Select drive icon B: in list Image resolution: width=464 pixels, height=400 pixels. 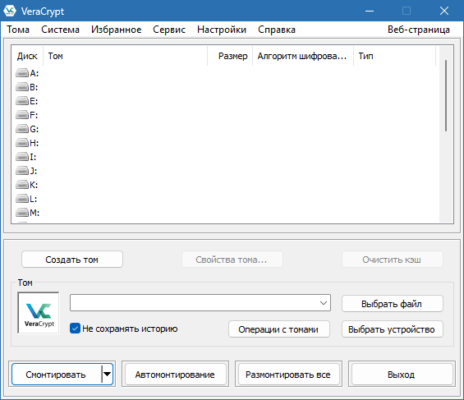tap(22, 87)
